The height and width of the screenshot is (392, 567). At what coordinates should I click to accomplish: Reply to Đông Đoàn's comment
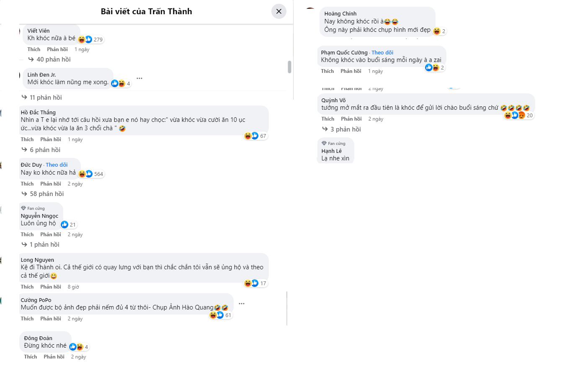tap(54, 357)
